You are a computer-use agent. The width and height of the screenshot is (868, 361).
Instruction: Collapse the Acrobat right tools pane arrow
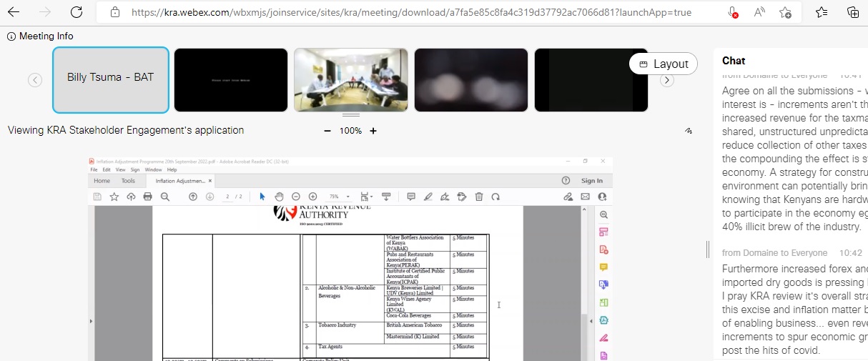pos(591,322)
